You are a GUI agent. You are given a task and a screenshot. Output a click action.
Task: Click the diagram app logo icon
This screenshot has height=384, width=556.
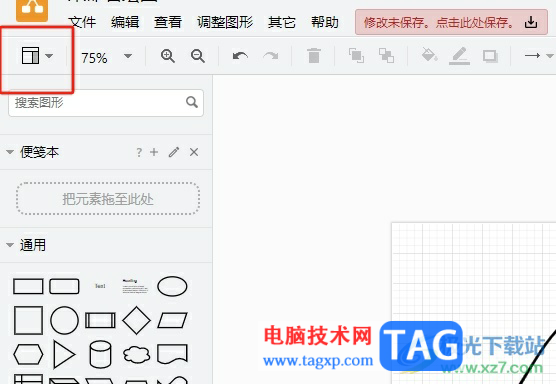point(32,11)
